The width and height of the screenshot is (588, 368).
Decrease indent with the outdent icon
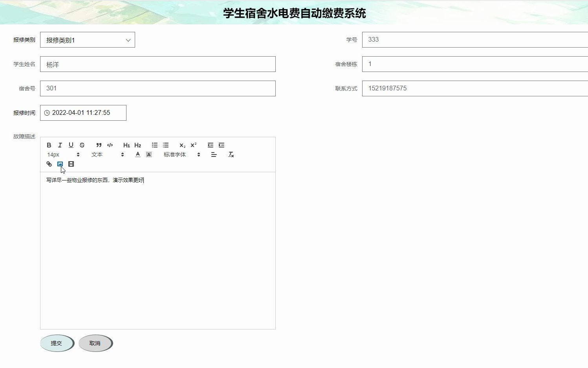211,145
